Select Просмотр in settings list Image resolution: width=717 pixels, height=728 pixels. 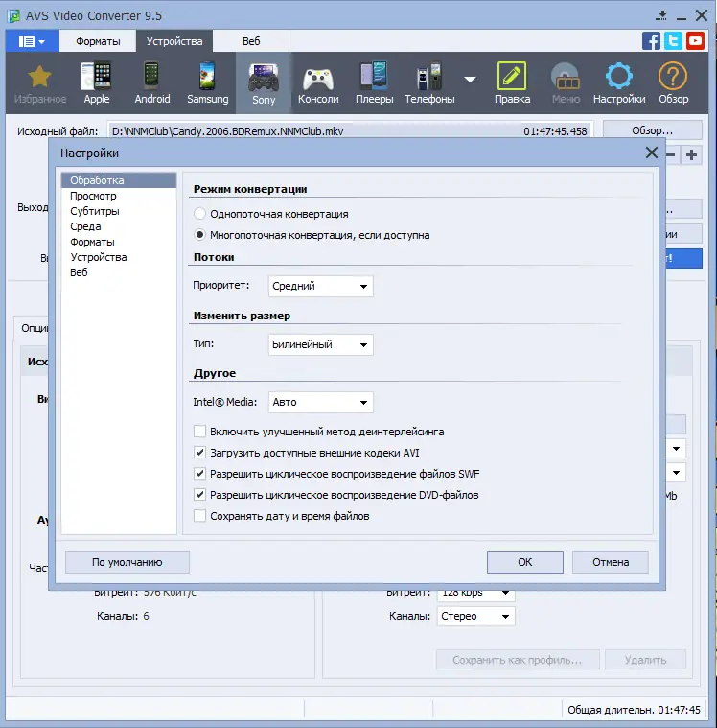[x=119, y=196]
